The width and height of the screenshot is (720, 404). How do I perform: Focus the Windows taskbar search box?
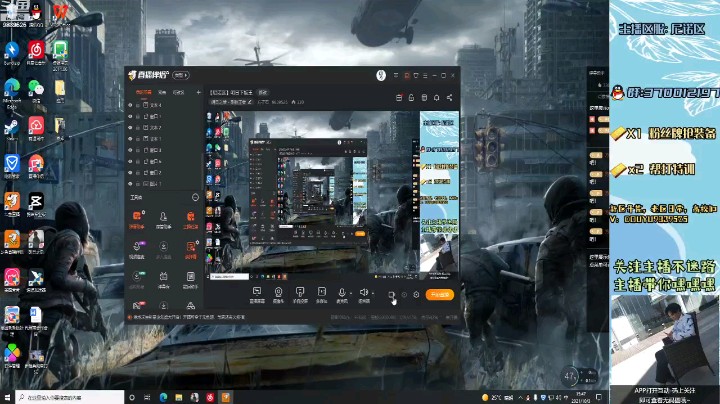point(69,397)
